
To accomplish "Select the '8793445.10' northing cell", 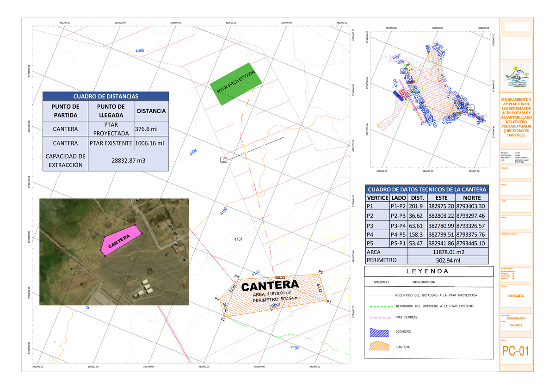I will [472, 243].
